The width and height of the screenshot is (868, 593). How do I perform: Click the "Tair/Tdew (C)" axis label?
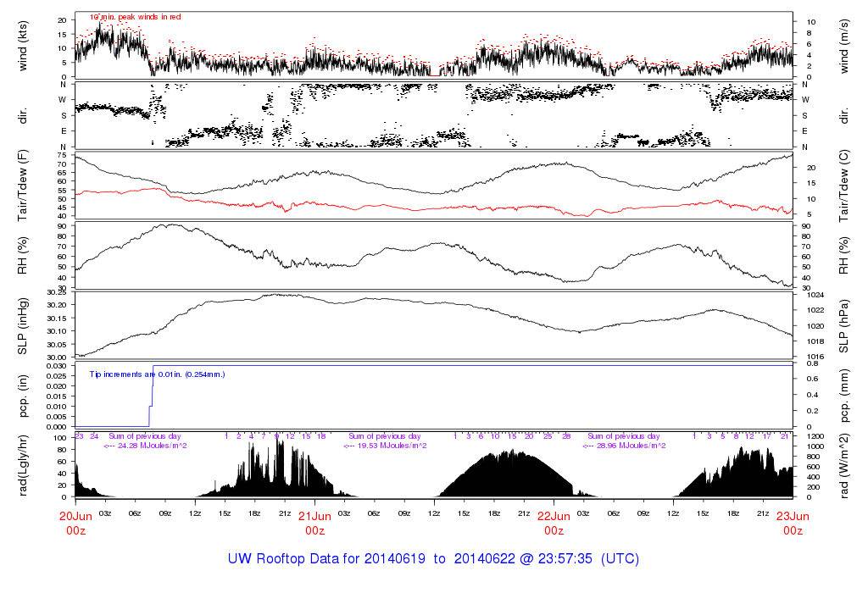844,185
